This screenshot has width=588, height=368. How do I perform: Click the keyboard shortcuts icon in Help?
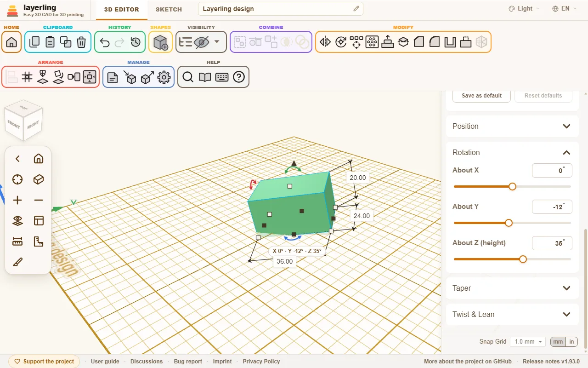[222, 77]
